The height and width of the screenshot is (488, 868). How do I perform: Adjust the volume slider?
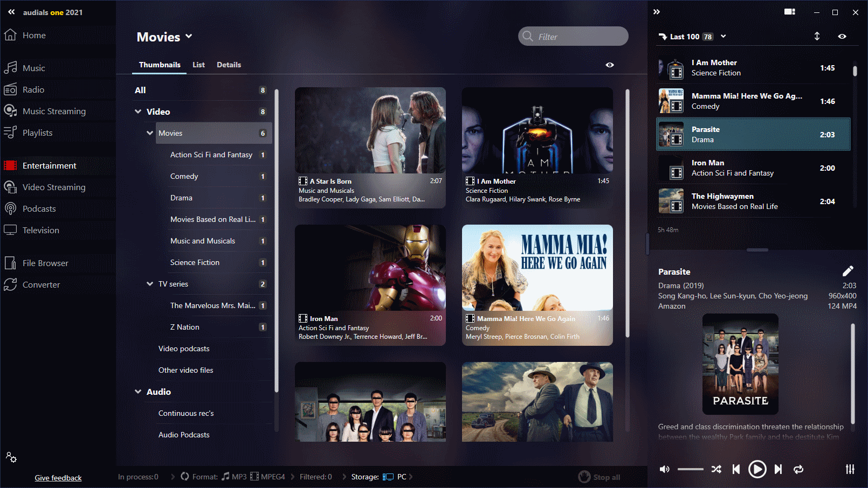pyautogui.click(x=691, y=469)
